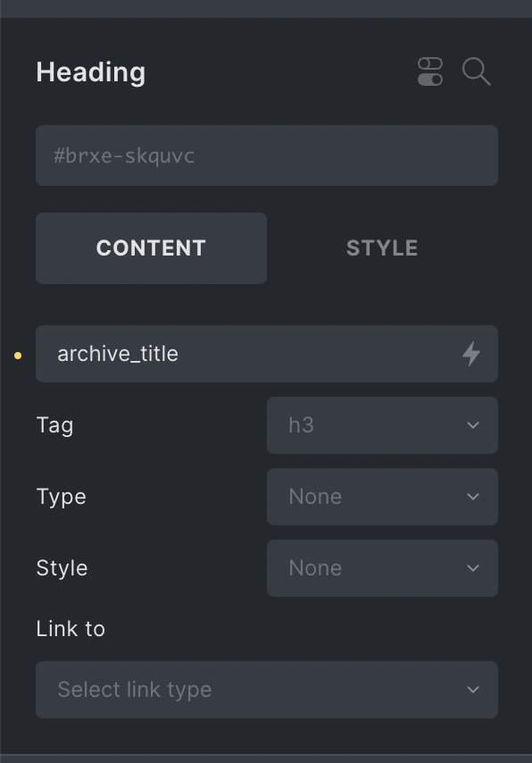
Task: Open the magnifier to search Heading controls
Action: tap(476, 72)
